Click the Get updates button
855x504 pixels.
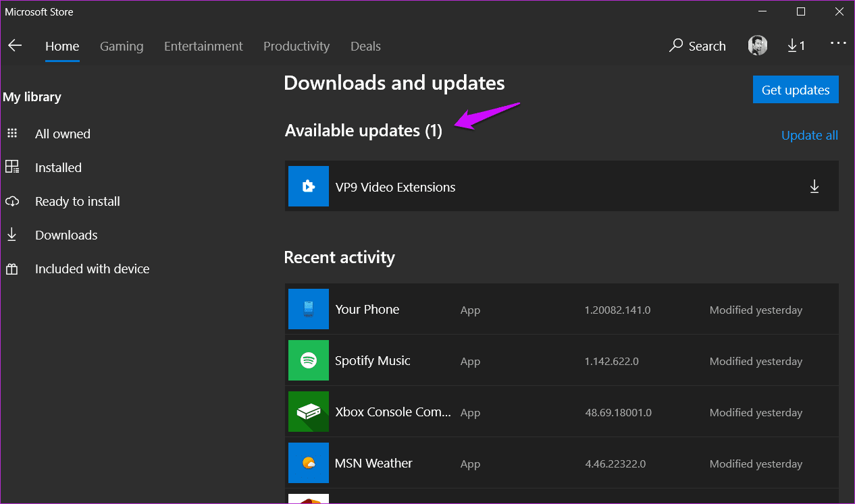click(x=796, y=90)
